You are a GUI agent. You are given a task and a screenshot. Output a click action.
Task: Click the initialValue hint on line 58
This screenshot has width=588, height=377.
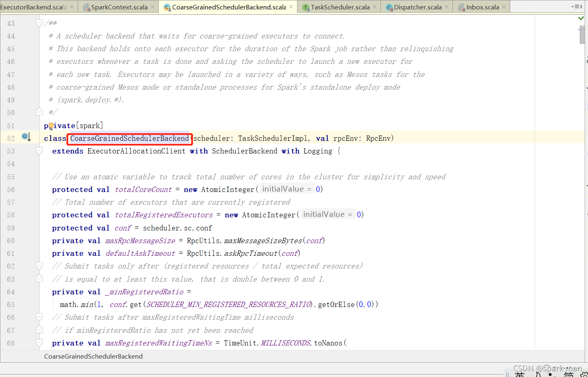(x=328, y=214)
